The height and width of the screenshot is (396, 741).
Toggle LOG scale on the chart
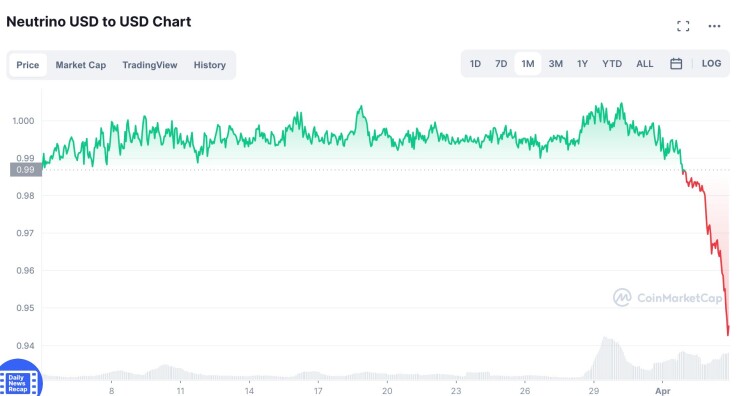(x=711, y=64)
